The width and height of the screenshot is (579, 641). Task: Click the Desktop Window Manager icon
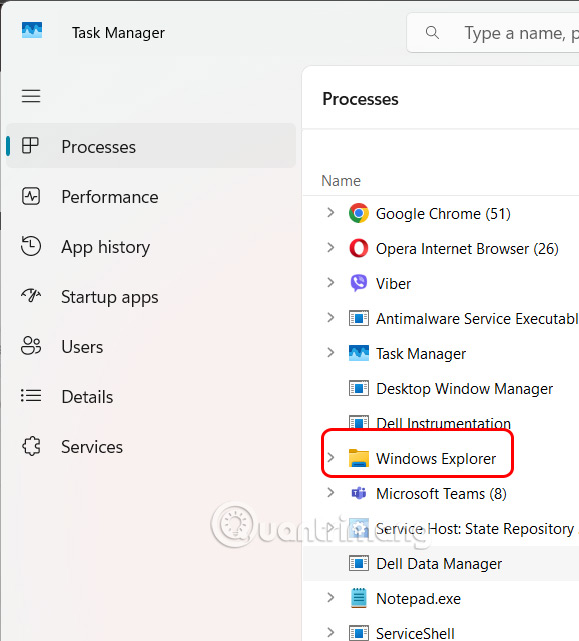point(359,388)
